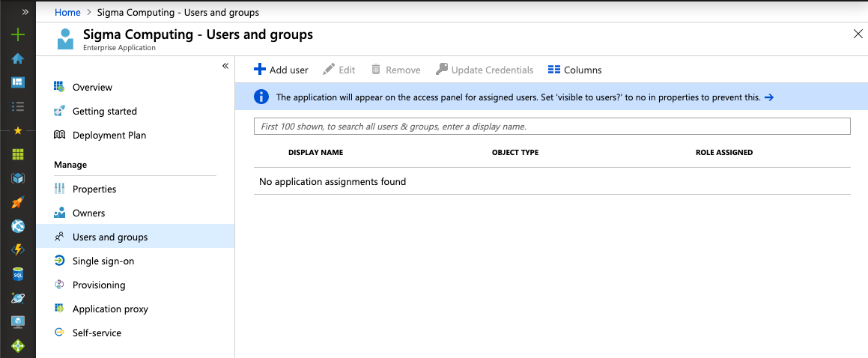Click the green plus create resource icon

(x=18, y=35)
